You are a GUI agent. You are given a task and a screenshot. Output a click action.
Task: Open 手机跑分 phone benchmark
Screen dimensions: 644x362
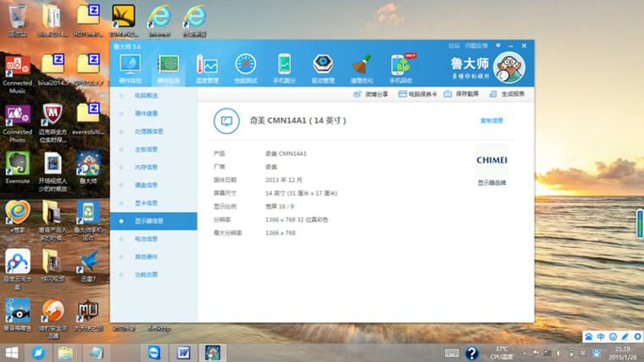click(x=284, y=69)
